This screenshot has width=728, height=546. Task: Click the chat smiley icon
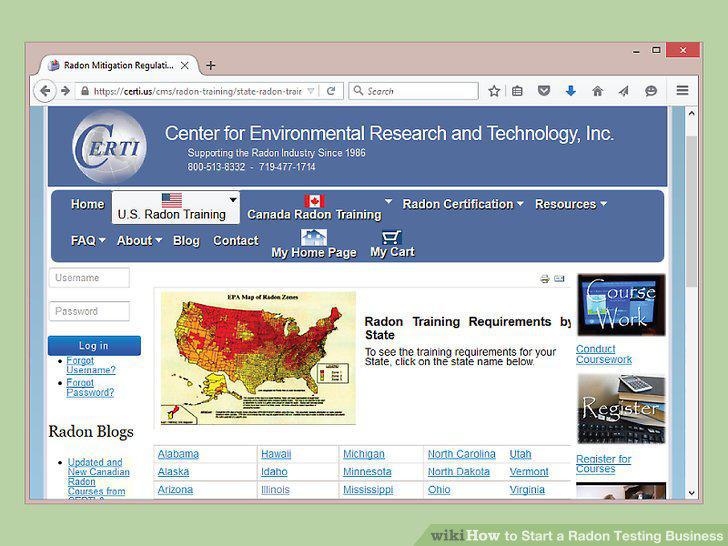point(651,91)
